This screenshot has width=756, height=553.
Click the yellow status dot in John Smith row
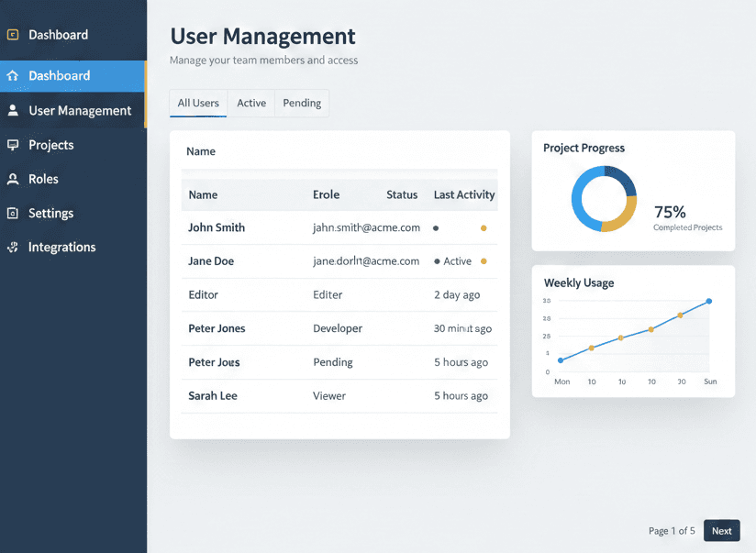click(x=484, y=228)
